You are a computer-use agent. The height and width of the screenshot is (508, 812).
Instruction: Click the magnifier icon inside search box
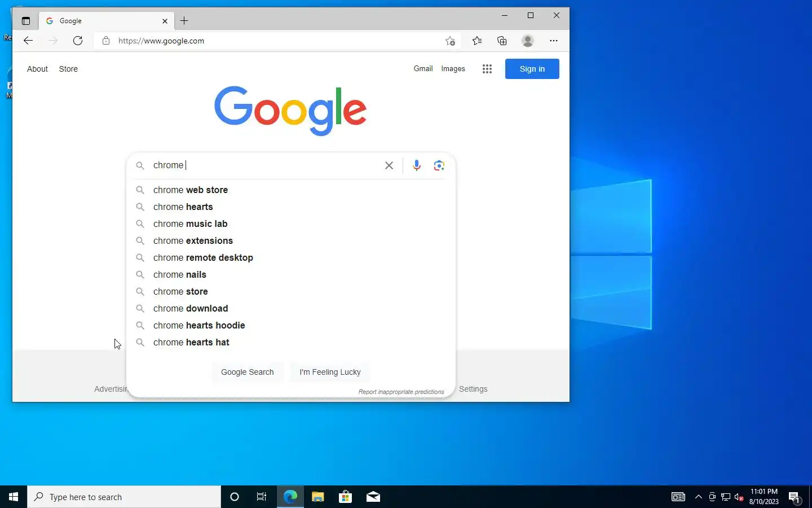point(140,165)
